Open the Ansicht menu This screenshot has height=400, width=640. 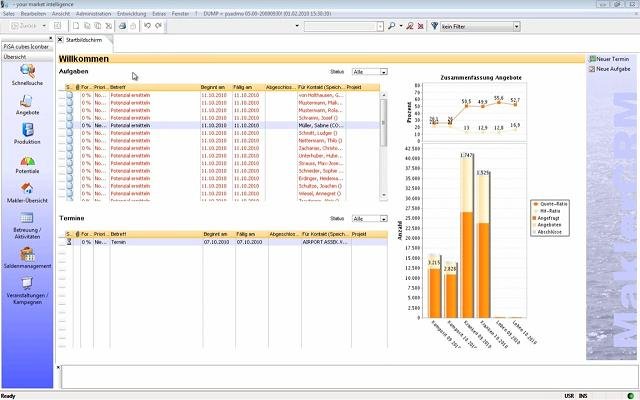pyautogui.click(x=61, y=13)
